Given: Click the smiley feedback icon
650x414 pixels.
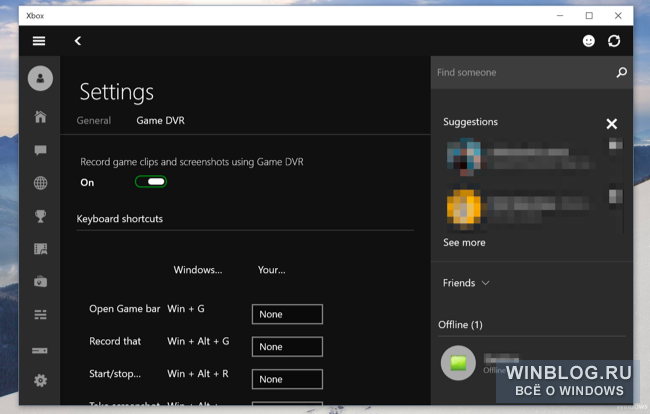Looking at the screenshot, I should point(589,41).
